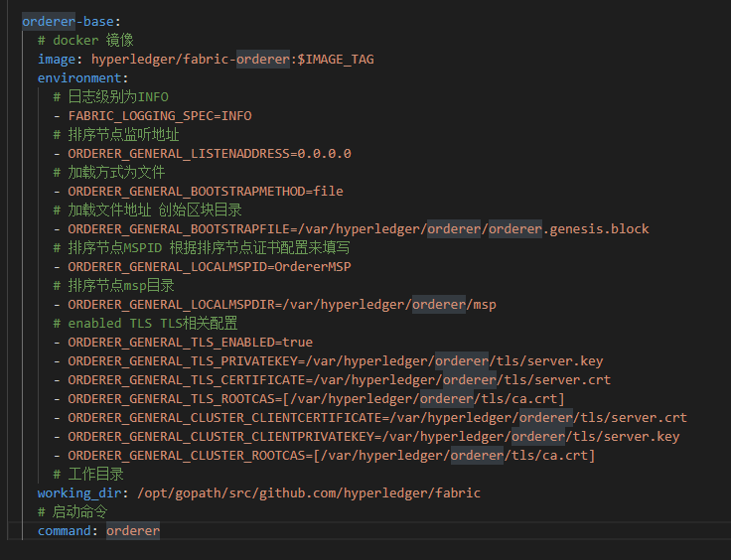Click the 'image:' key
This screenshot has width=731, height=560.
(60, 60)
